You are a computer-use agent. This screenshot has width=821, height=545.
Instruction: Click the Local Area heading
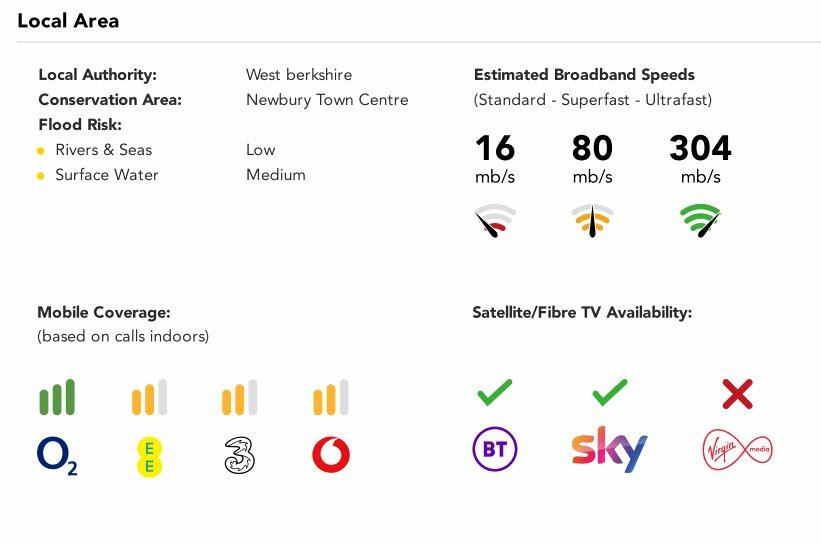(x=68, y=20)
